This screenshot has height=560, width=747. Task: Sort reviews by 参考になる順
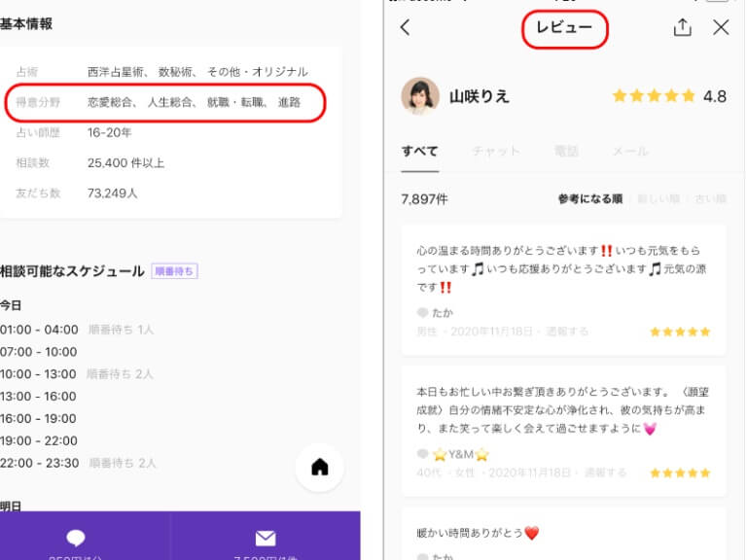[589, 199]
